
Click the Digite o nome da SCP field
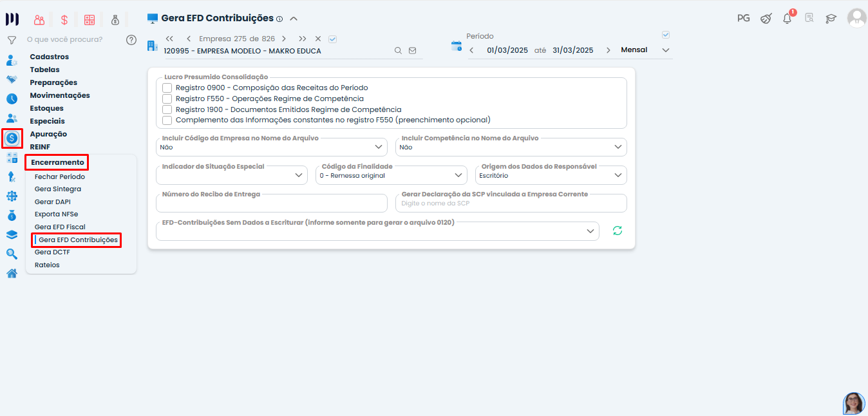coord(511,203)
